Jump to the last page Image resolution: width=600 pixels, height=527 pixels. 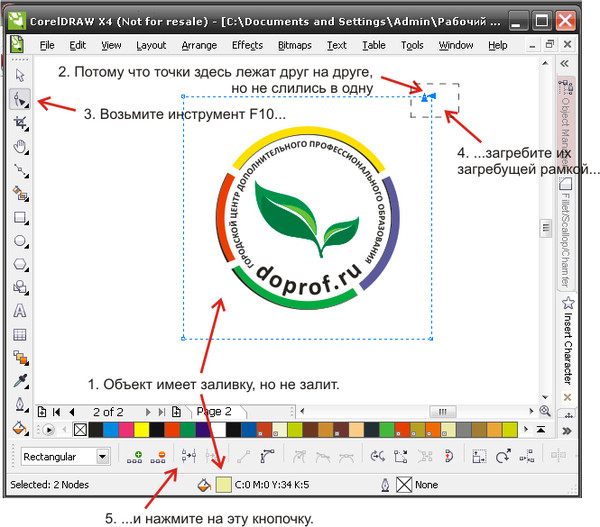[x=162, y=412]
